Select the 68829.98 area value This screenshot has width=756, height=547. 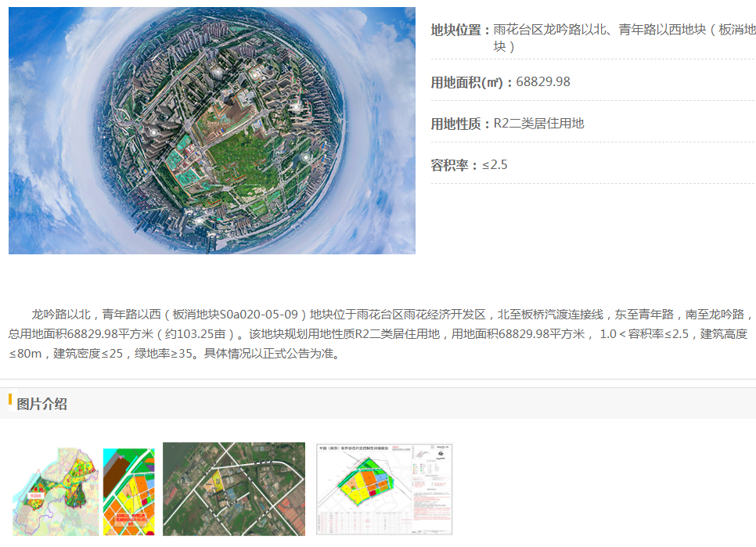click(543, 82)
